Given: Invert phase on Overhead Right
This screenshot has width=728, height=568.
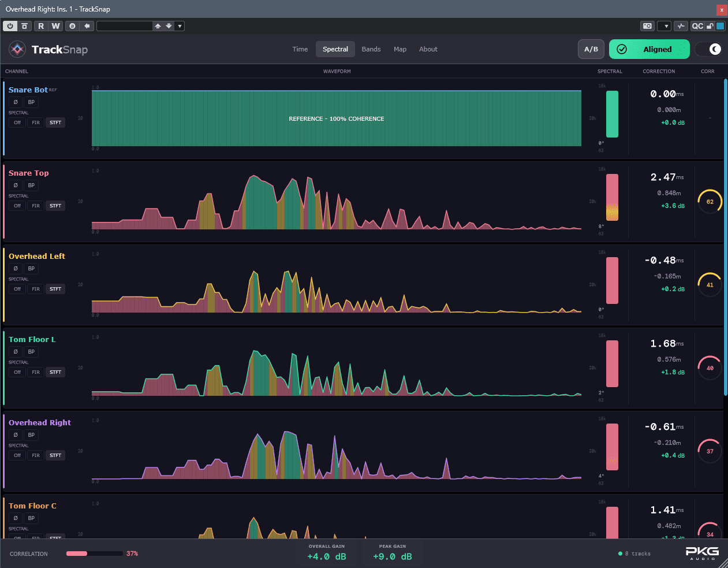Looking at the screenshot, I should pyautogui.click(x=16, y=435).
